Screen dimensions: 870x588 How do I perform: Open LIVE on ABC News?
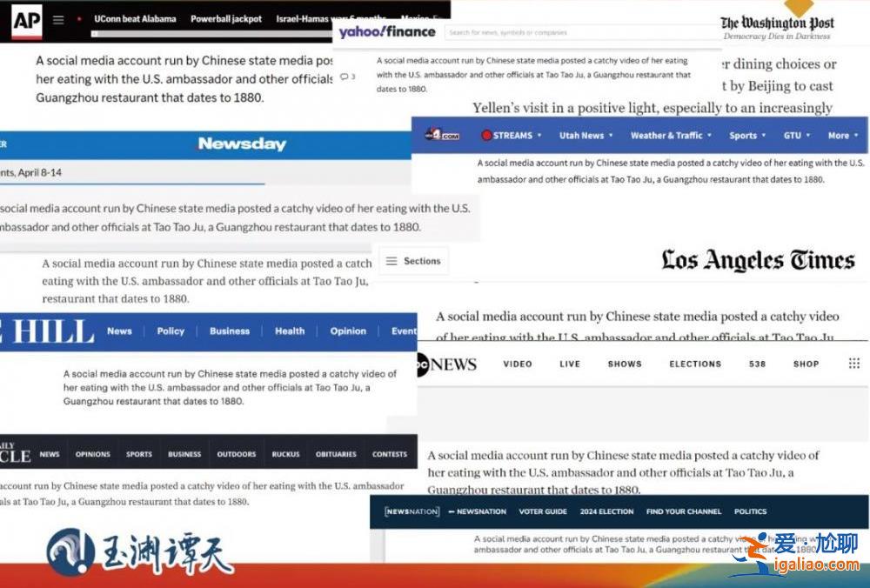[x=570, y=364]
